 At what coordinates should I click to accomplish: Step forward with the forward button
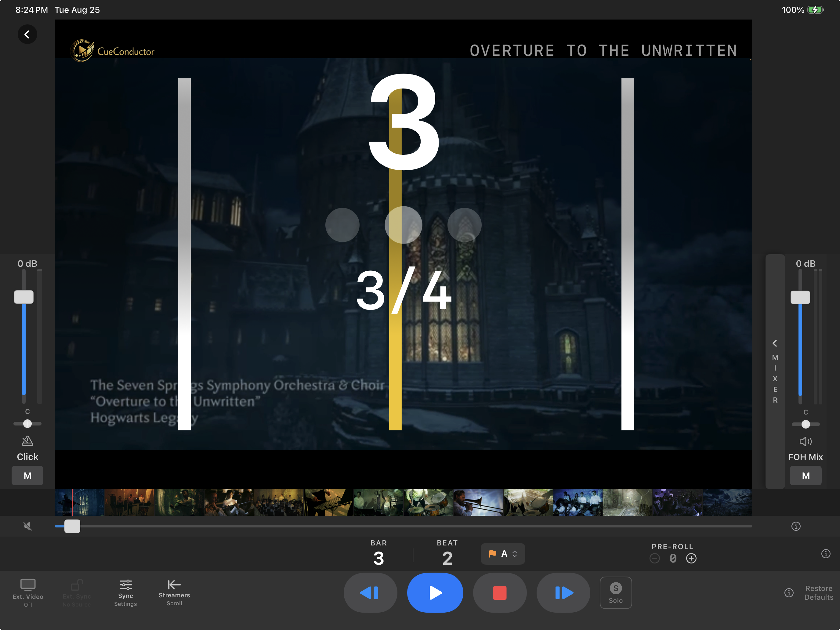[x=563, y=592]
